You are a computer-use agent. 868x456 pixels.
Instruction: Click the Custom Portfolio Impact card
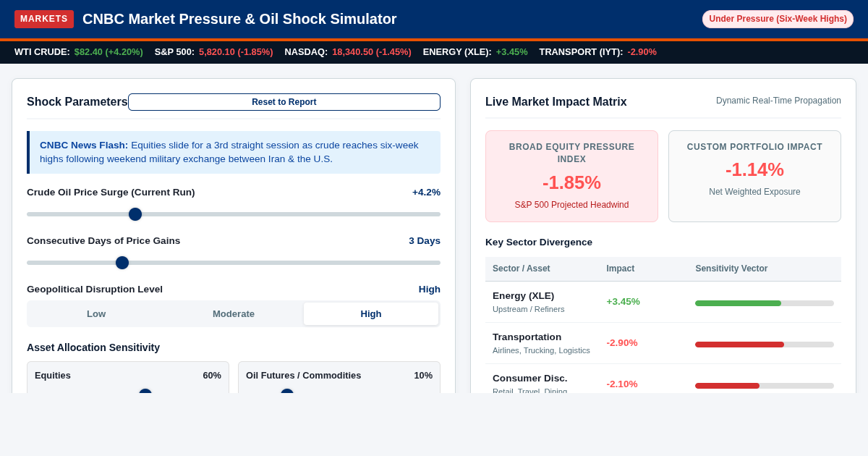click(x=754, y=176)
